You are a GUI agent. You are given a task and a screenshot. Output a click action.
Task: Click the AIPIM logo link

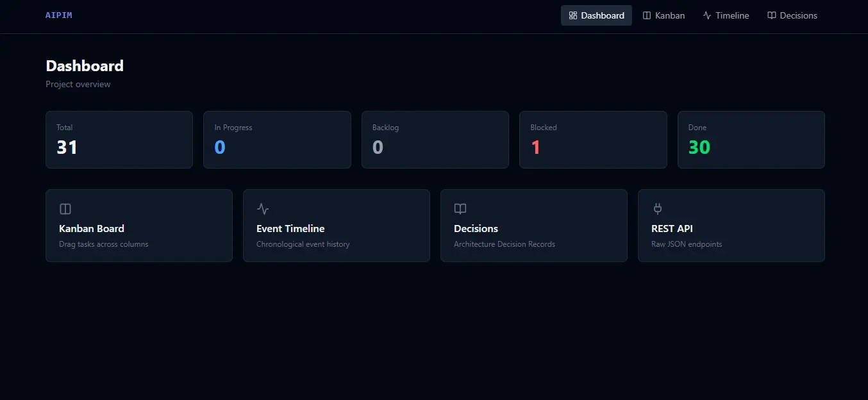[58, 15]
